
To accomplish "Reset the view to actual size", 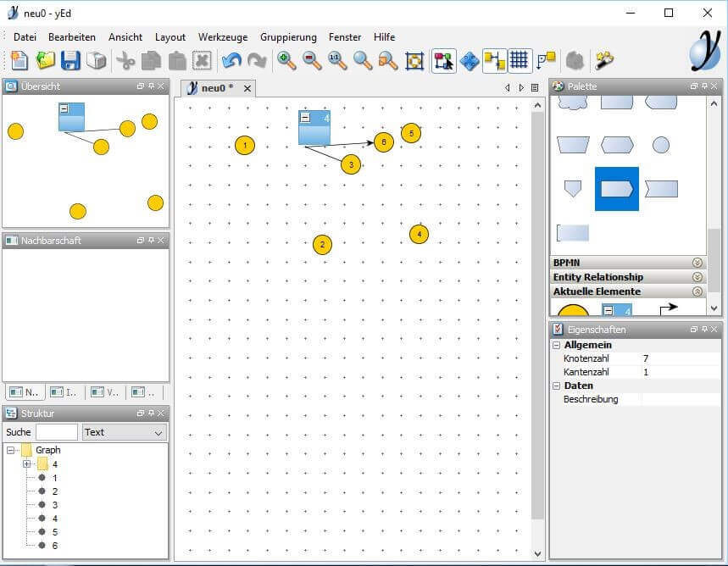I will [335, 60].
